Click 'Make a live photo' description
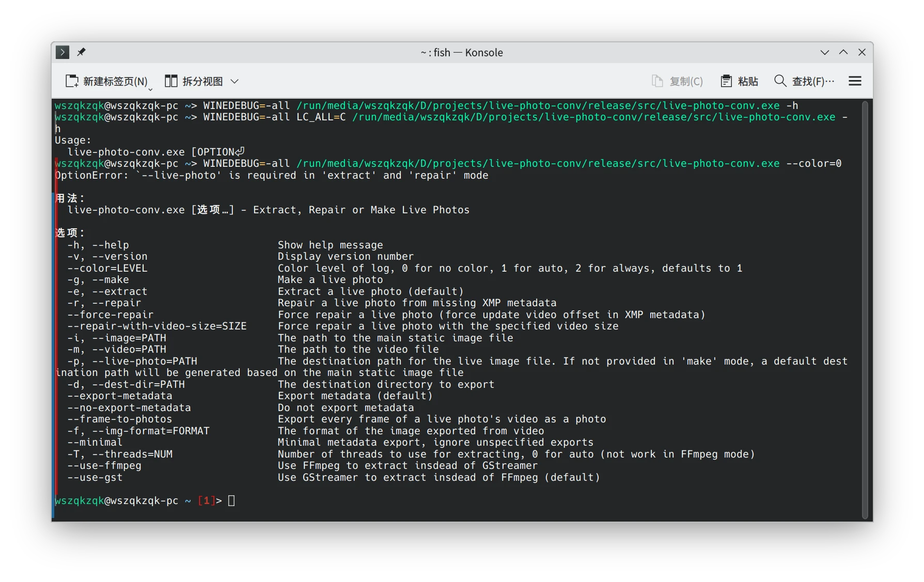 pyautogui.click(x=331, y=279)
